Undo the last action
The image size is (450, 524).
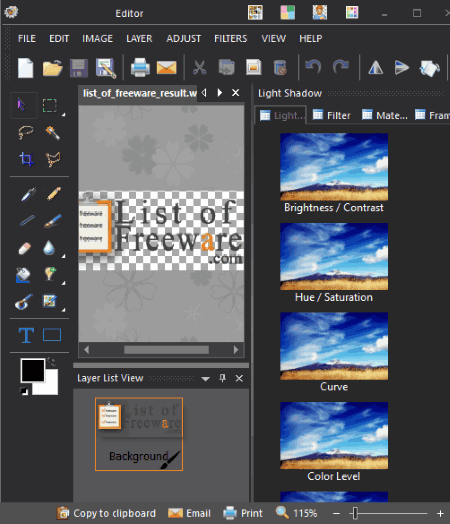(x=313, y=67)
